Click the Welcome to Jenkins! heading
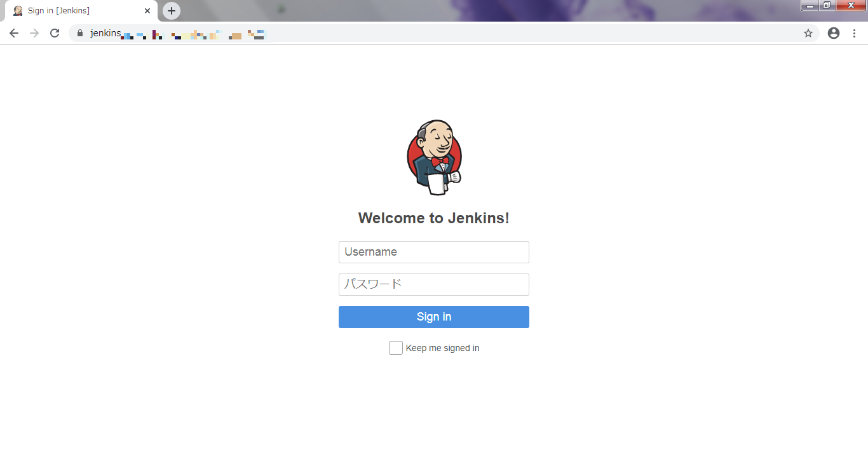The height and width of the screenshot is (463, 868). tap(434, 218)
